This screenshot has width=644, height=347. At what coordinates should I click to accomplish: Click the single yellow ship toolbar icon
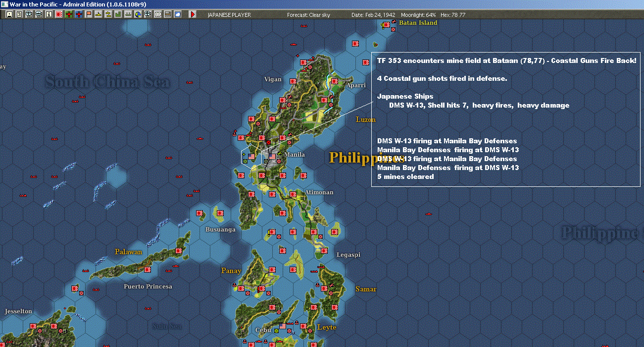(x=98, y=14)
